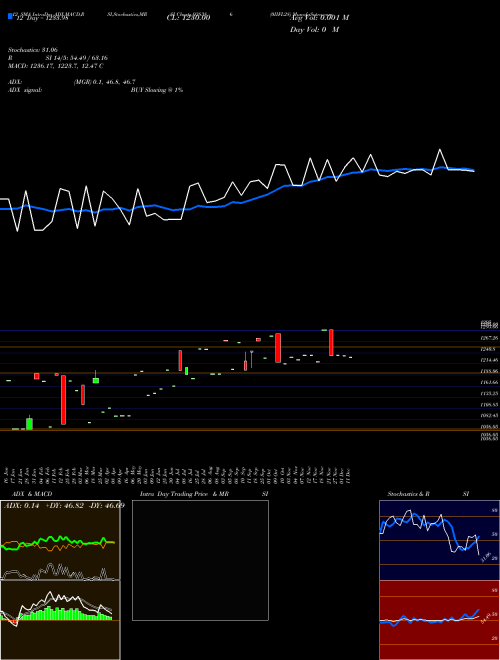The height and width of the screenshot is (660, 500).
Task: Click the 'CL: 1230.00' closing price text
Action: [188, 17]
